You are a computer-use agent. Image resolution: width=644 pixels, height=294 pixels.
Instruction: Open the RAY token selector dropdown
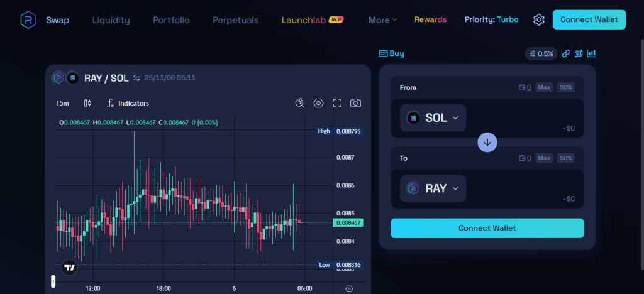point(433,188)
